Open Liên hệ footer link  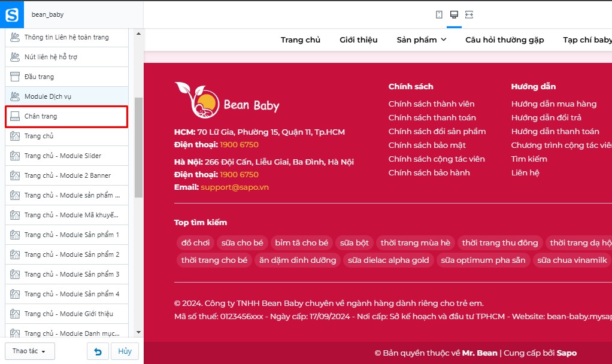point(525,173)
